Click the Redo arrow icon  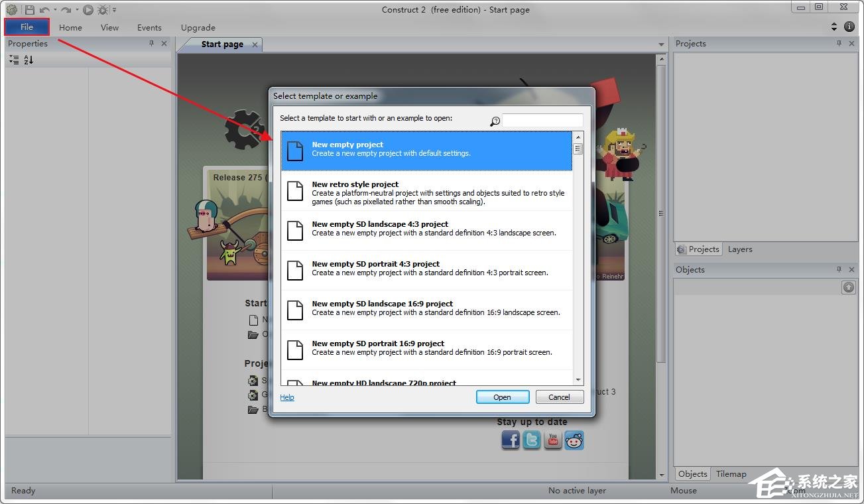pos(66,10)
